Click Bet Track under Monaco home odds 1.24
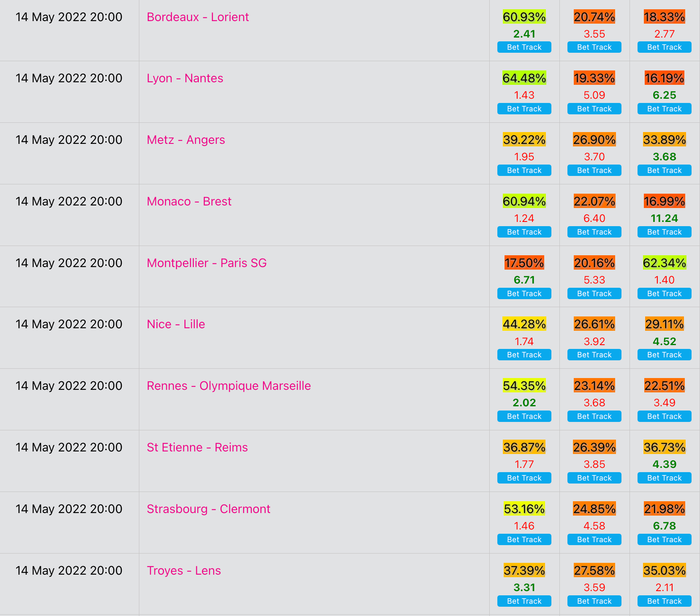 pos(524,232)
